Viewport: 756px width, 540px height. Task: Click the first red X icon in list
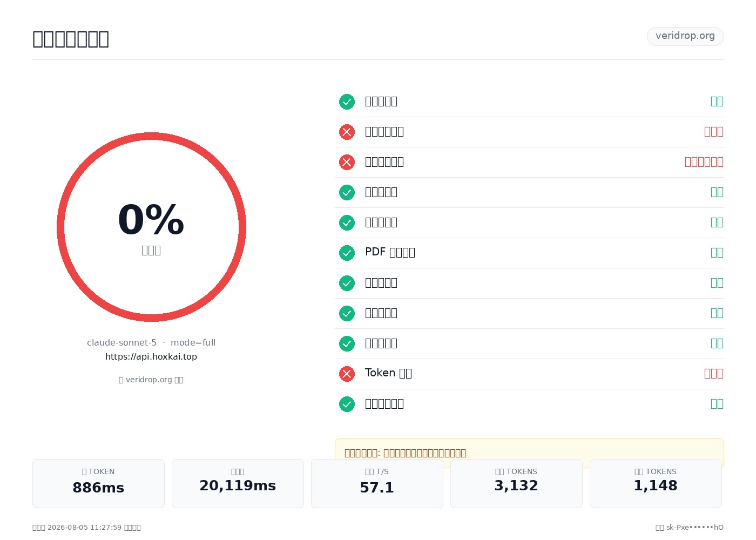point(347,132)
